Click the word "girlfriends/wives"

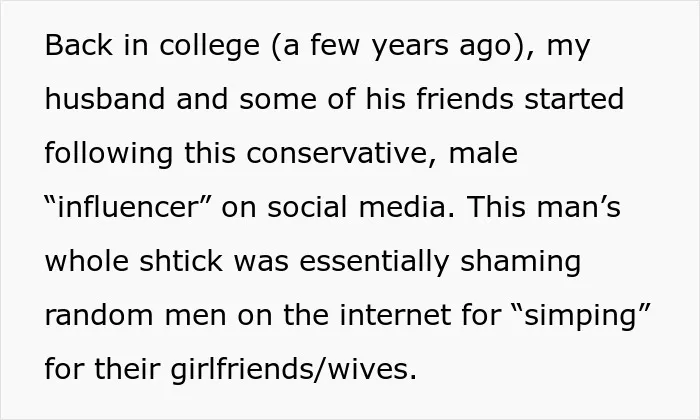(x=293, y=370)
